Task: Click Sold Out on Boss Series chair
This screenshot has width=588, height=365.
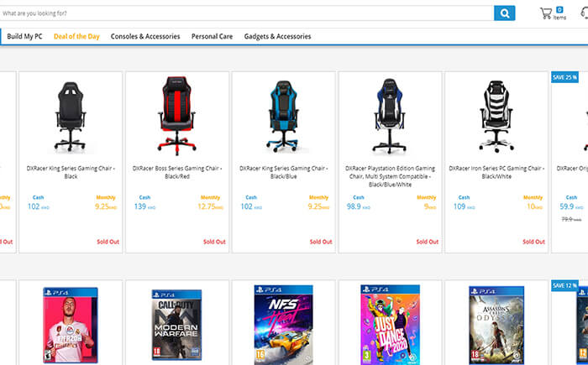Action: click(214, 242)
